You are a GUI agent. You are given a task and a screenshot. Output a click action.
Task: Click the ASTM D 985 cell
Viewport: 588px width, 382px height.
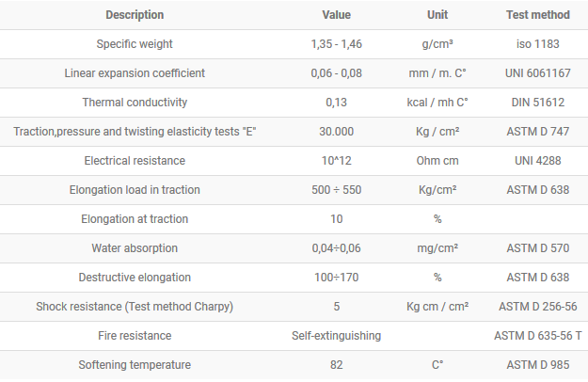(x=538, y=365)
